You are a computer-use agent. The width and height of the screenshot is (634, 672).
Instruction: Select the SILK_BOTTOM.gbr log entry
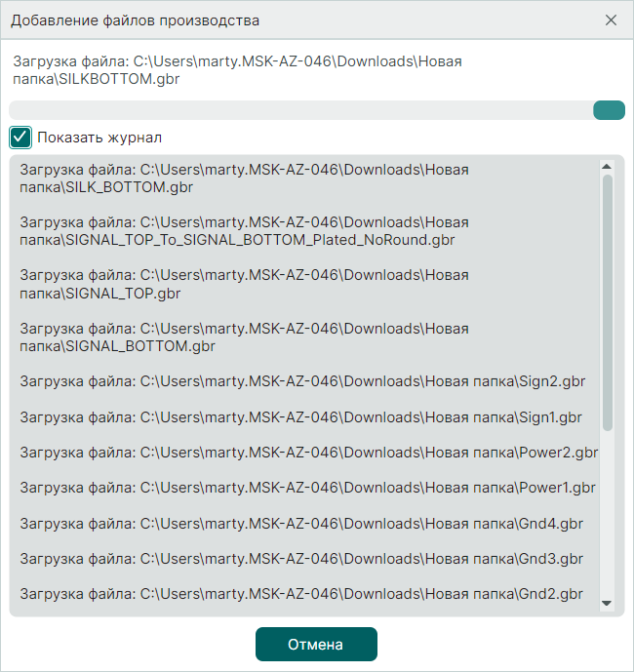coord(245,178)
